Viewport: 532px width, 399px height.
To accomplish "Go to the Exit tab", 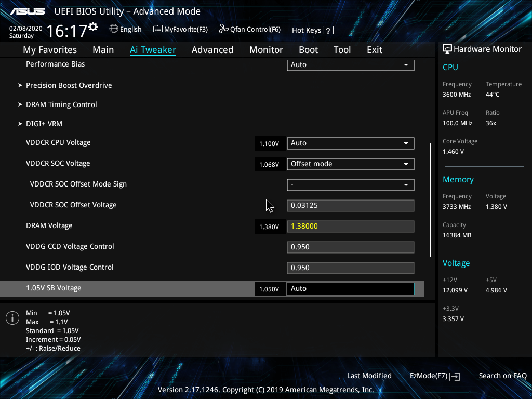I will 375,50.
